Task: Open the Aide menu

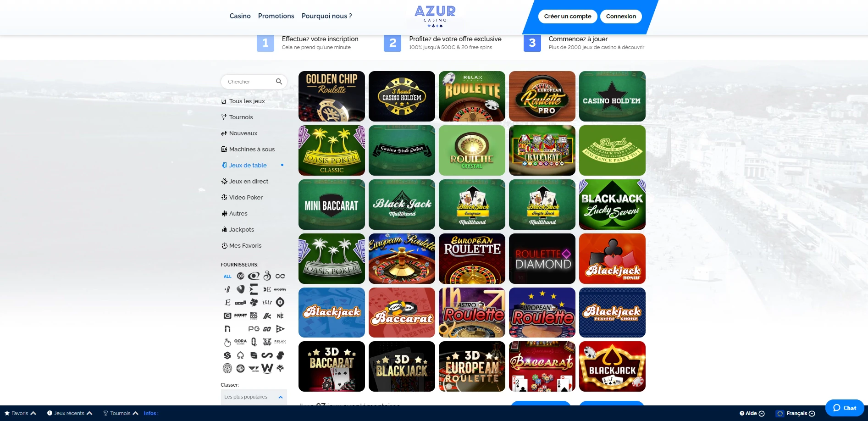Action: pyautogui.click(x=752, y=413)
